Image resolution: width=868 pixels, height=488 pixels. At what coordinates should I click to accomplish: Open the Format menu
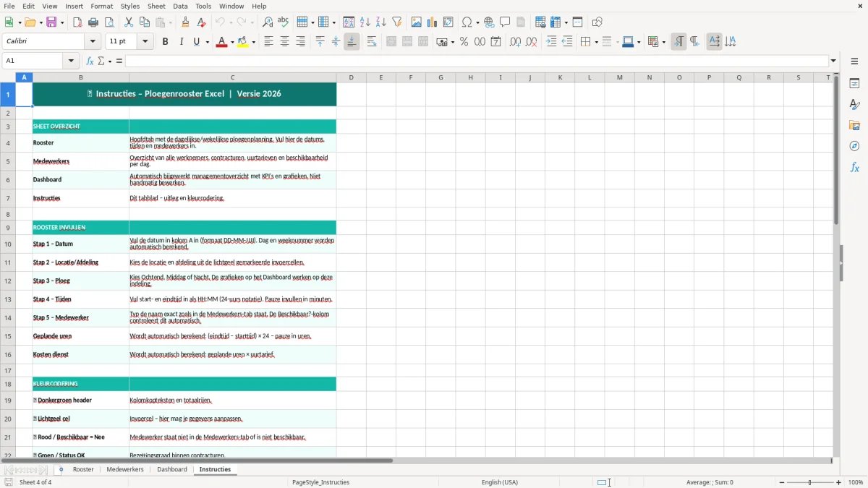[x=102, y=6]
